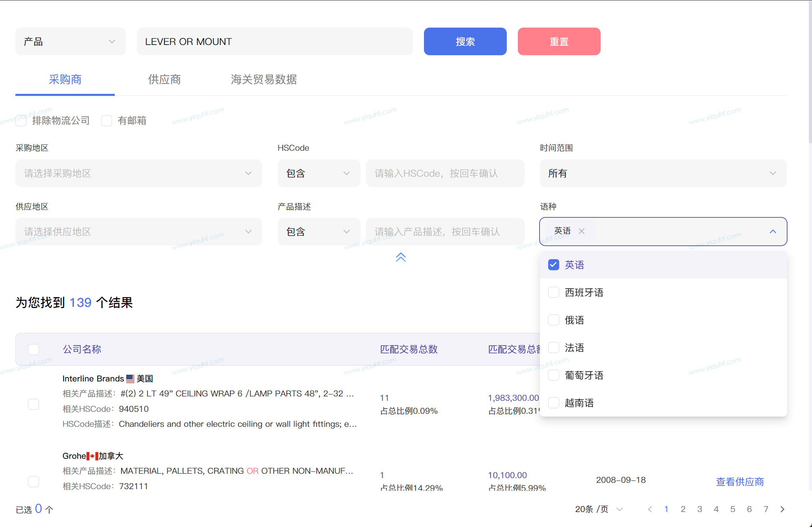
Task: Check 越南语 language option
Action: [554, 403]
